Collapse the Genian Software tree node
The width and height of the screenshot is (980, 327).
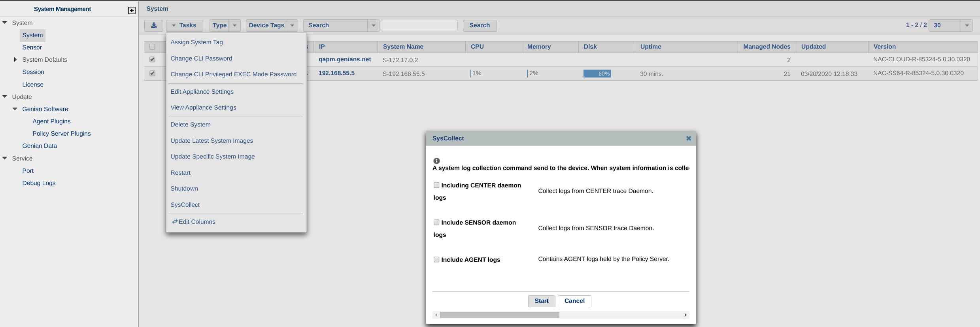(x=15, y=109)
